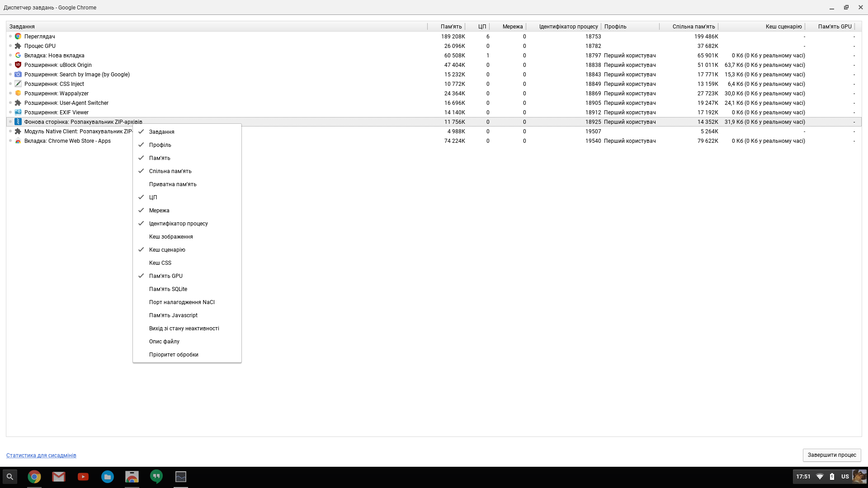868x488 pixels.
Task: Uncheck the Спільна пам'ять column option
Action: (170, 171)
